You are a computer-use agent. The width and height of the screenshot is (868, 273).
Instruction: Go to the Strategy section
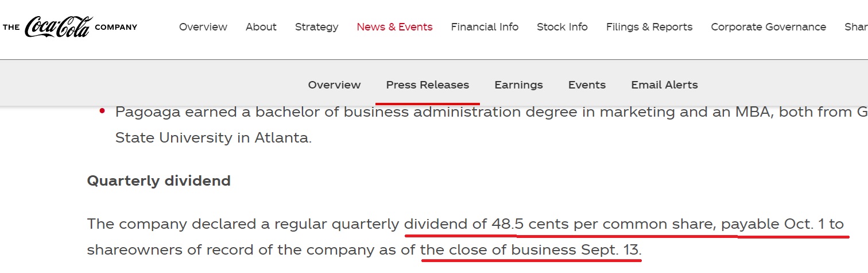pos(316,27)
